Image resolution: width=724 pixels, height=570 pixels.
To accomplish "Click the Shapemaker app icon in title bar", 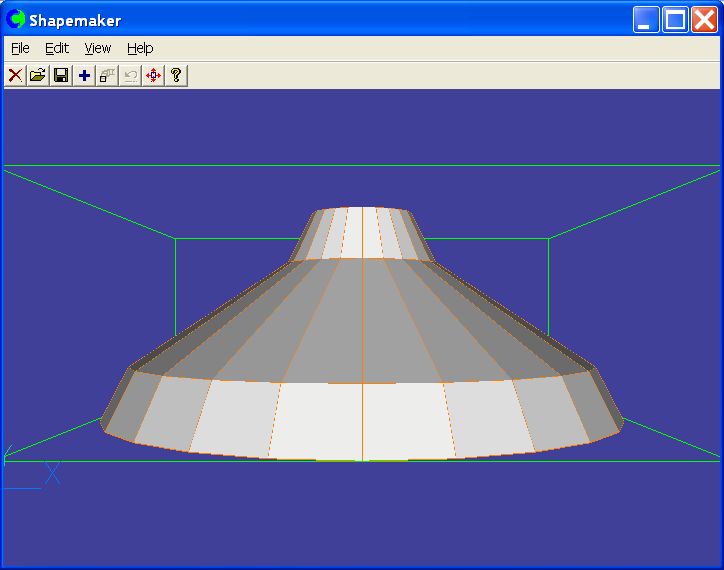I will [x=16, y=20].
